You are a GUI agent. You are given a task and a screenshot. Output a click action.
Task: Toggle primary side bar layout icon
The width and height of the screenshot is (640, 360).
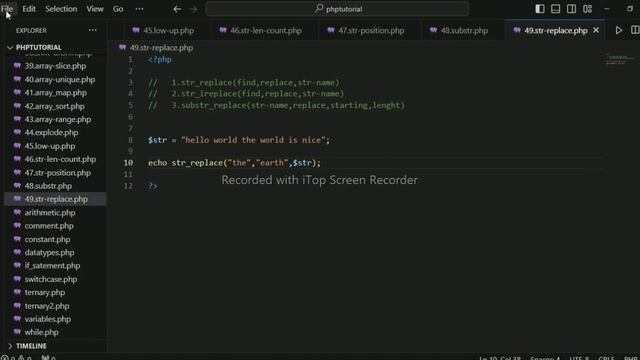(540, 9)
